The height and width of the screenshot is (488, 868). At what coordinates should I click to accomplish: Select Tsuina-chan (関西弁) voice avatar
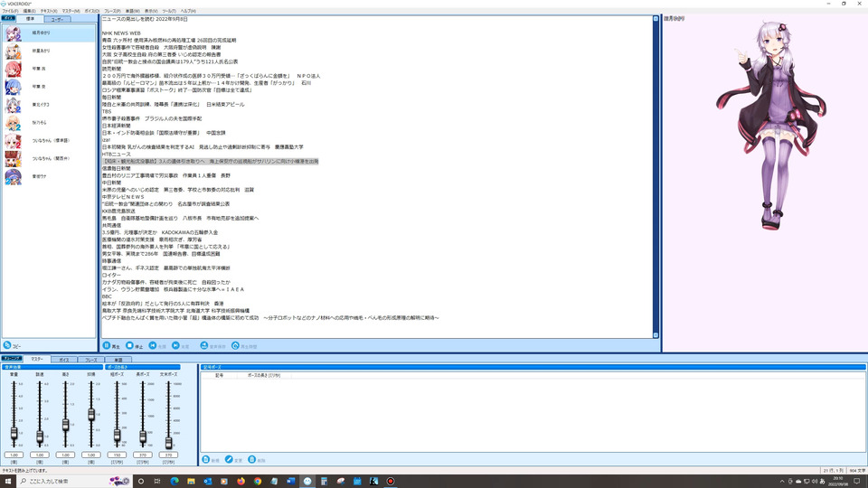coord(13,159)
